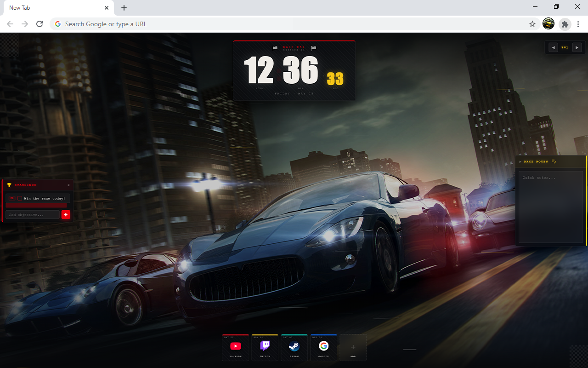Click the Race Notes edit pencil icon
The width and height of the screenshot is (588, 368).
(554, 161)
